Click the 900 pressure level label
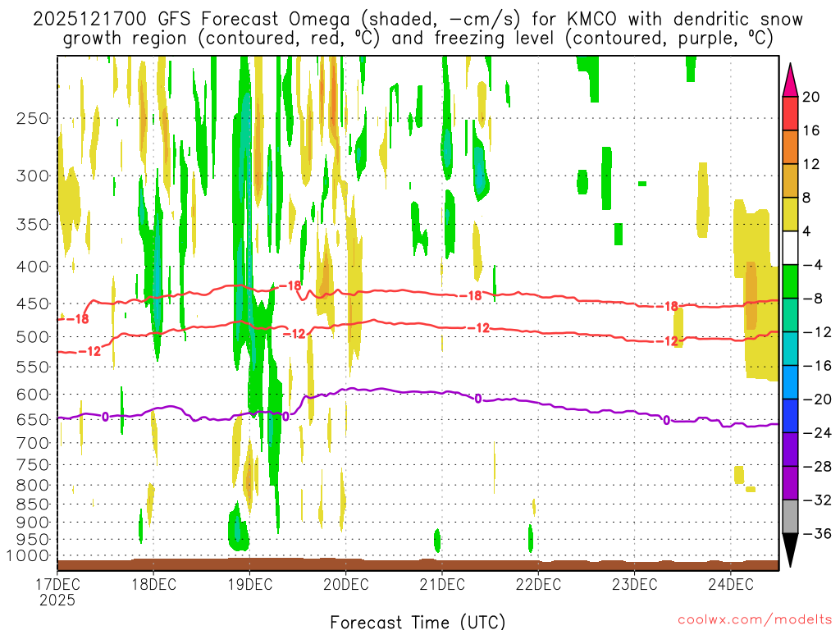Screen dimensions: 840x630 pyautogui.click(x=33, y=523)
